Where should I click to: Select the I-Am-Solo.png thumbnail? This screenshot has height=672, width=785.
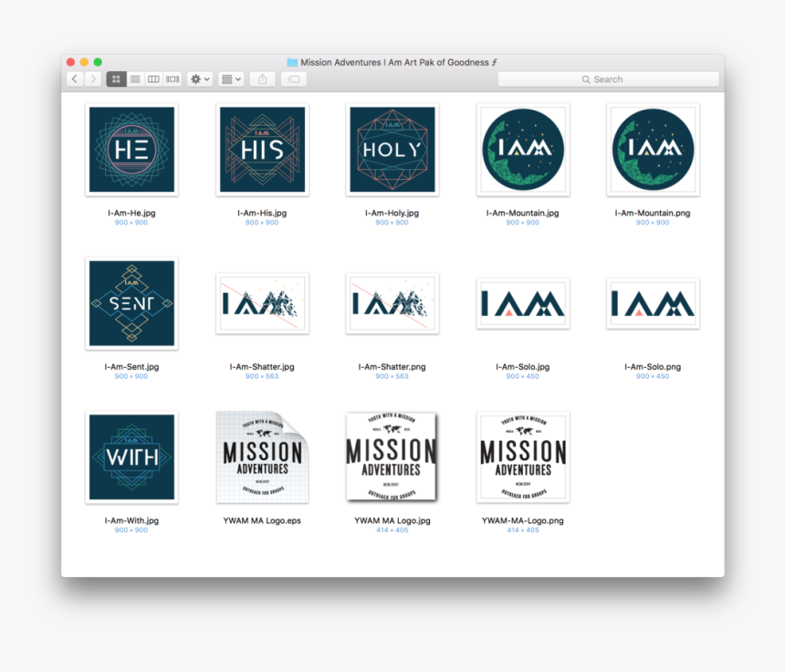[654, 303]
